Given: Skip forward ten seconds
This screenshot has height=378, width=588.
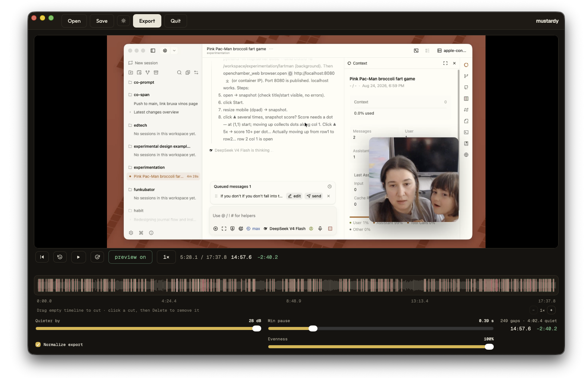Looking at the screenshot, I should click(x=97, y=257).
